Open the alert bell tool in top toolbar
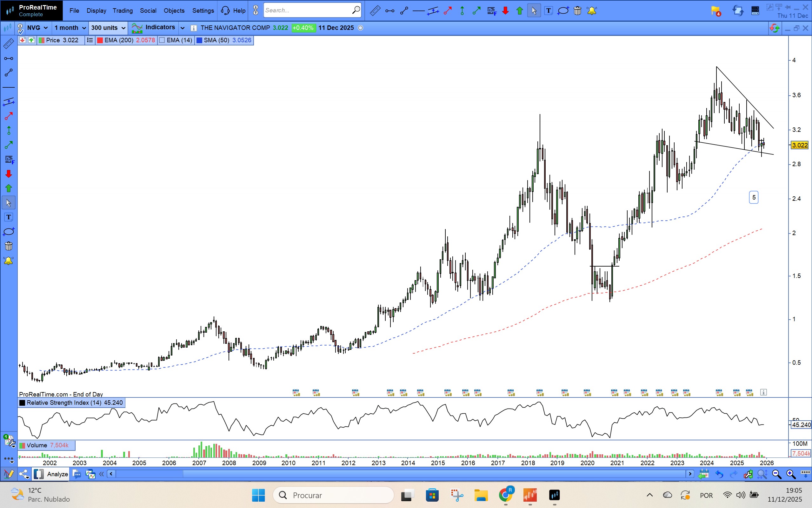 pos(591,11)
